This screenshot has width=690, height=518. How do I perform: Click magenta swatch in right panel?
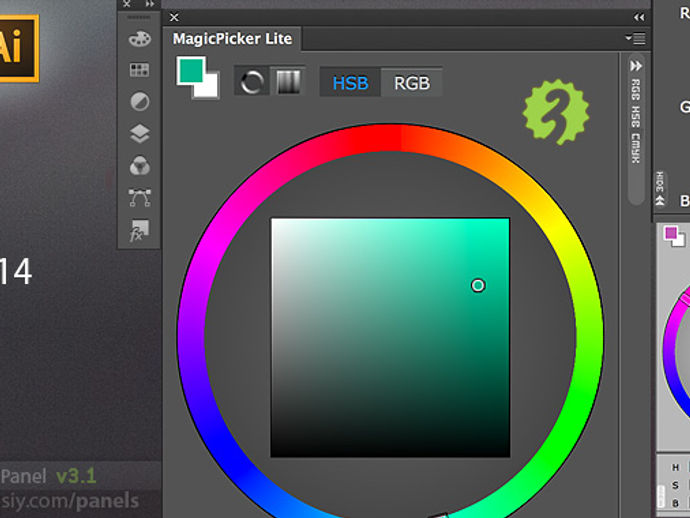pyautogui.click(x=671, y=232)
